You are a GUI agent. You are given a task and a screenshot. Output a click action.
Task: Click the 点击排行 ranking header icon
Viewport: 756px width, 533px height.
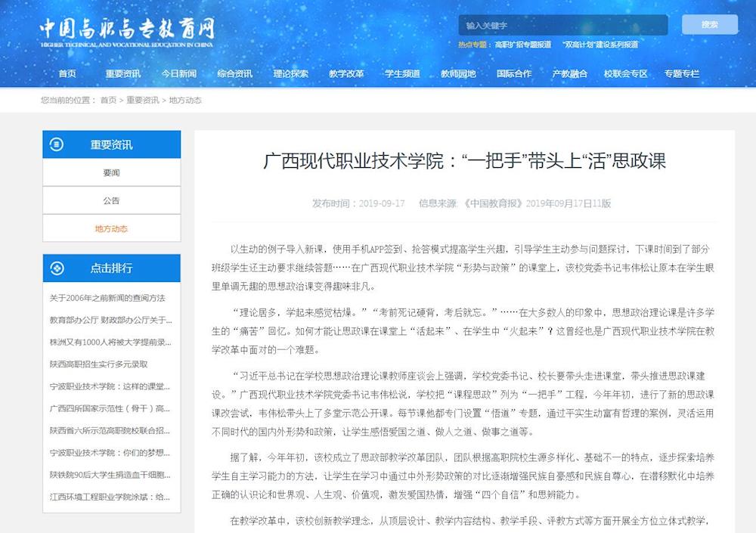click(57, 268)
